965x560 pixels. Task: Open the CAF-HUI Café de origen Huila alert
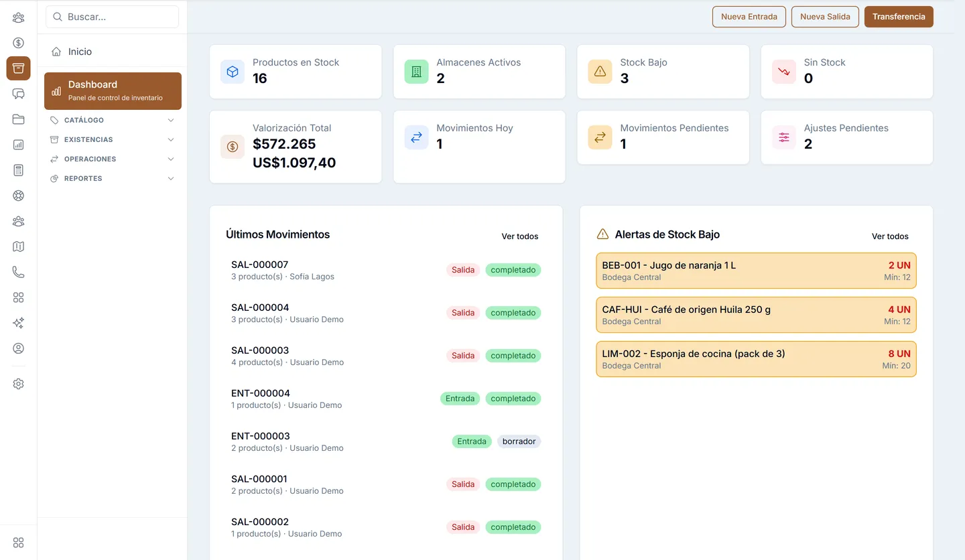tap(756, 315)
